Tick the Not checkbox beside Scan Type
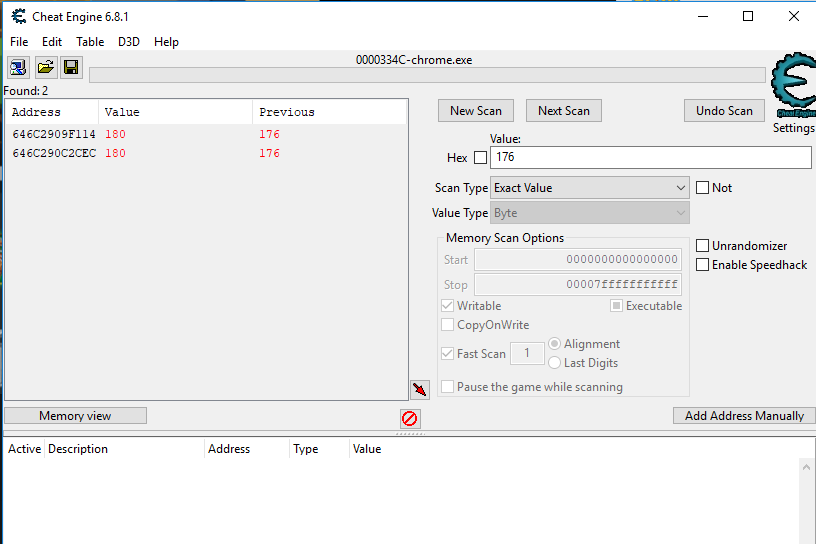The image size is (816, 544). 703,188
